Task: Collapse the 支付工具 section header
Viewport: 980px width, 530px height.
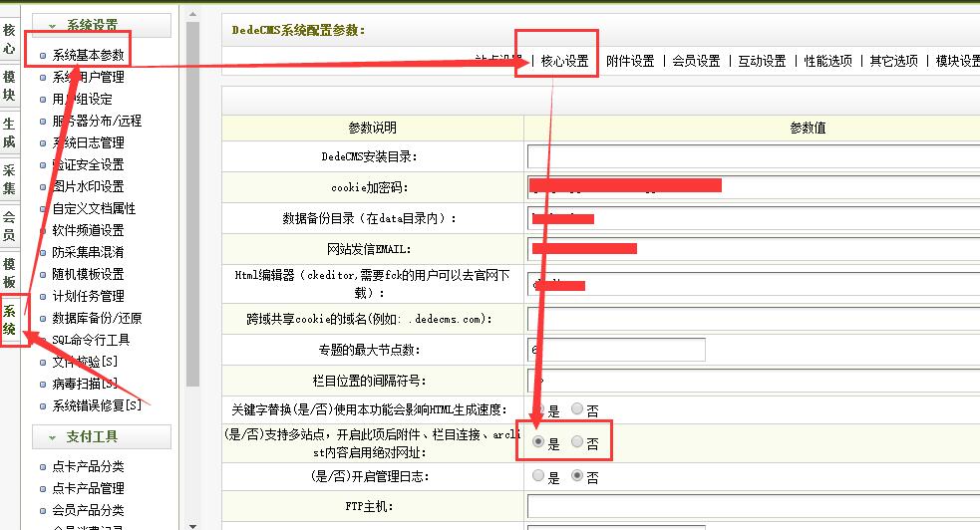Action: click(102, 436)
